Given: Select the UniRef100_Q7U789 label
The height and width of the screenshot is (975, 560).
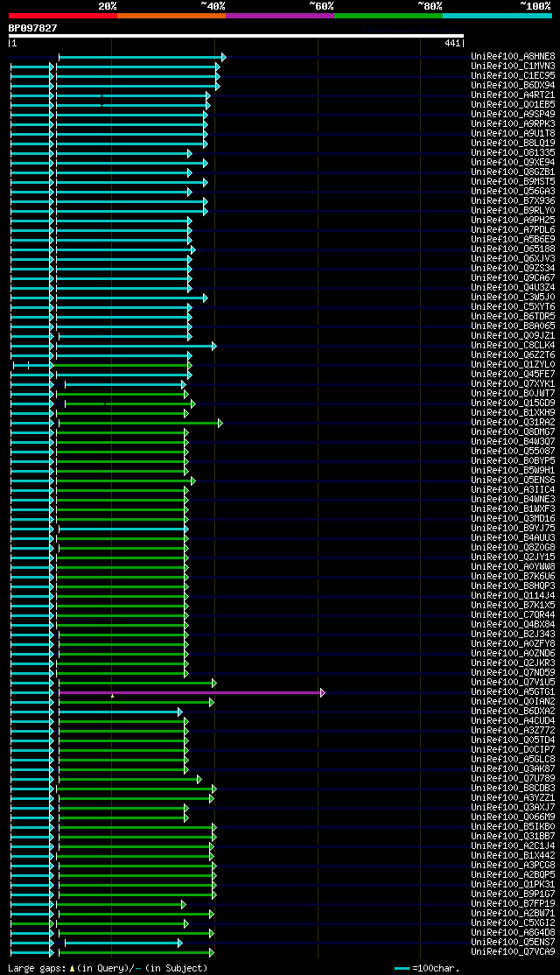Looking at the screenshot, I should (x=514, y=779).
